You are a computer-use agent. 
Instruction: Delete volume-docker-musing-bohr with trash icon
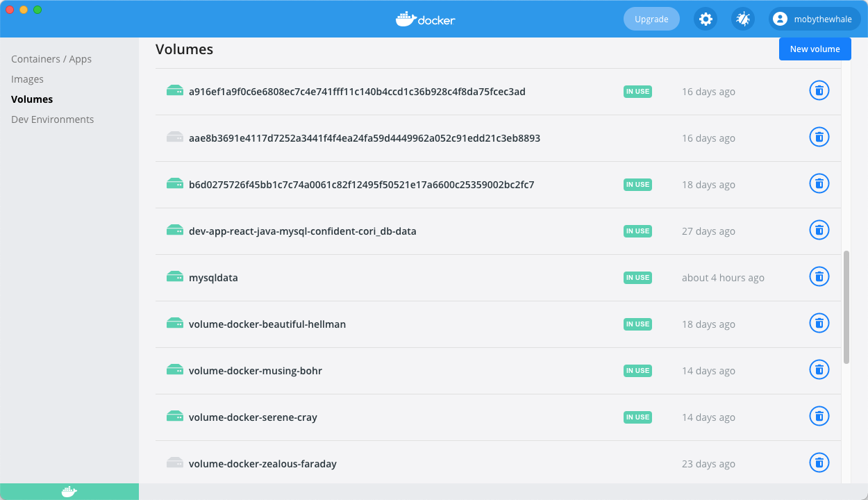coord(819,370)
